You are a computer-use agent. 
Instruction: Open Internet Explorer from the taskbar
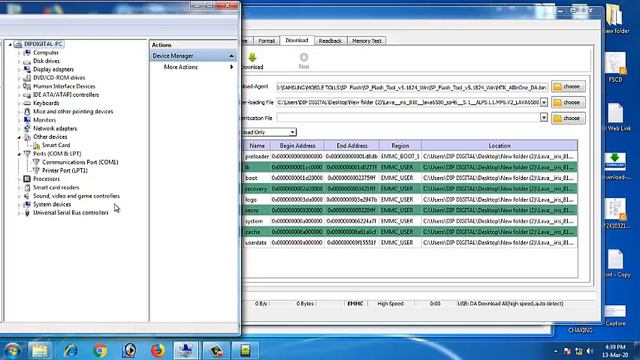click(71, 351)
